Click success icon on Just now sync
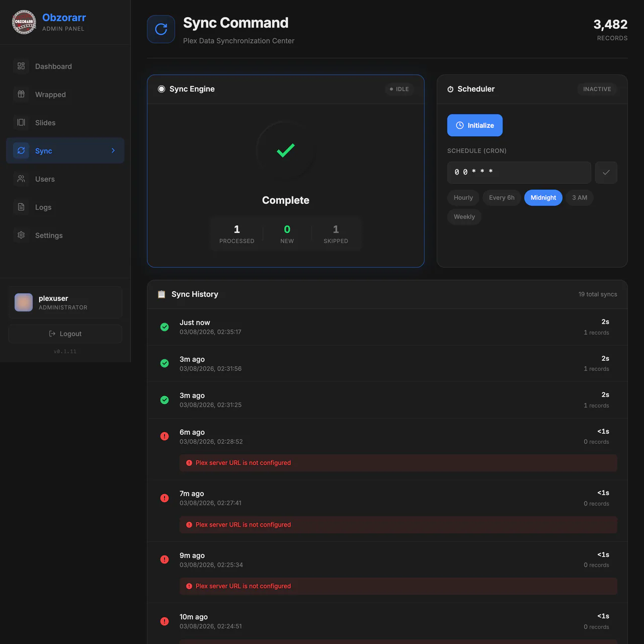Image resolution: width=644 pixels, height=644 pixels. pyautogui.click(x=165, y=327)
